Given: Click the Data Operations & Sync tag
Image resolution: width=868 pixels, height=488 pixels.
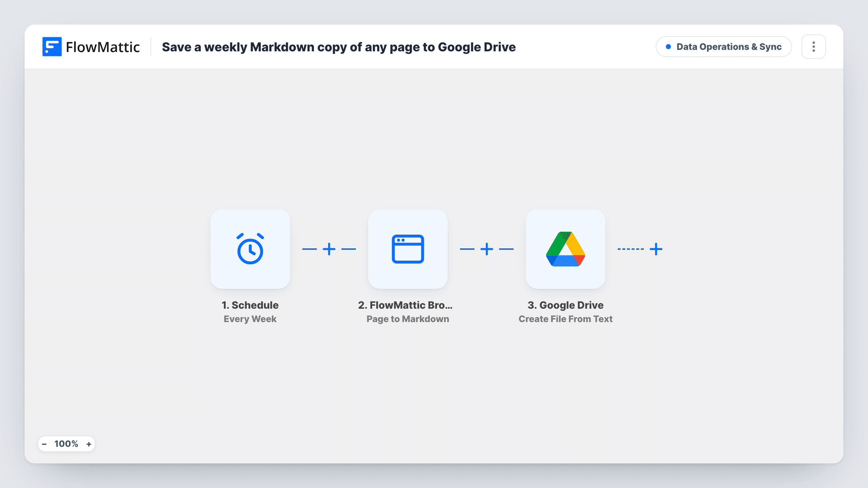Looking at the screenshot, I should coord(724,47).
